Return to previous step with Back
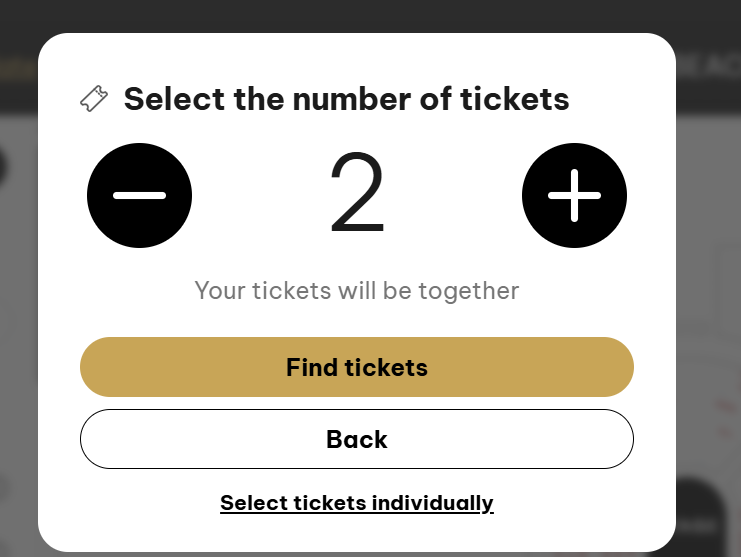 (x=357, y=439)
